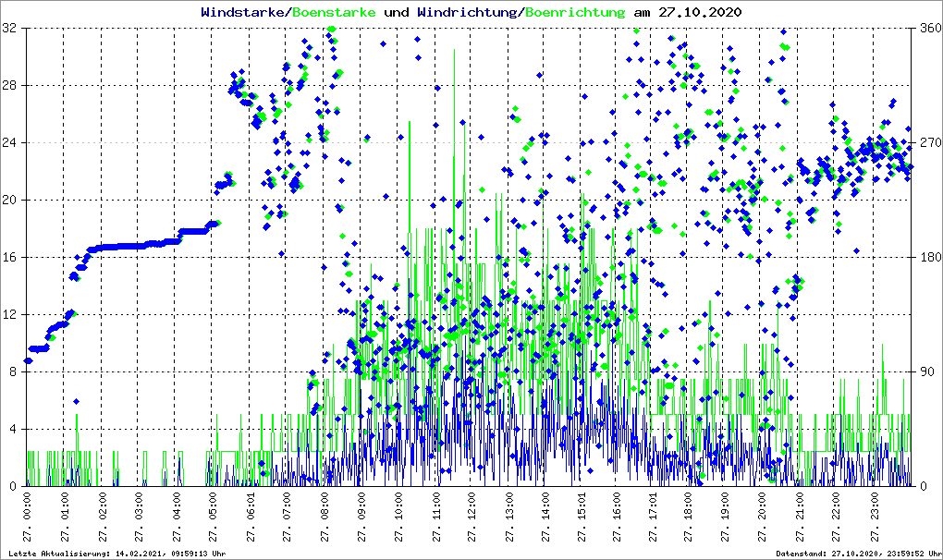Click the '180' label on right axis
This screenshot has width=943, height=560.
(927, 257)
